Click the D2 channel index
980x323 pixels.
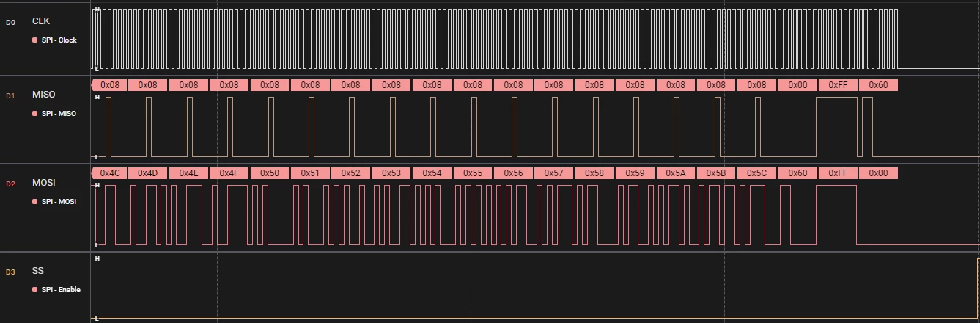point(10,184)
